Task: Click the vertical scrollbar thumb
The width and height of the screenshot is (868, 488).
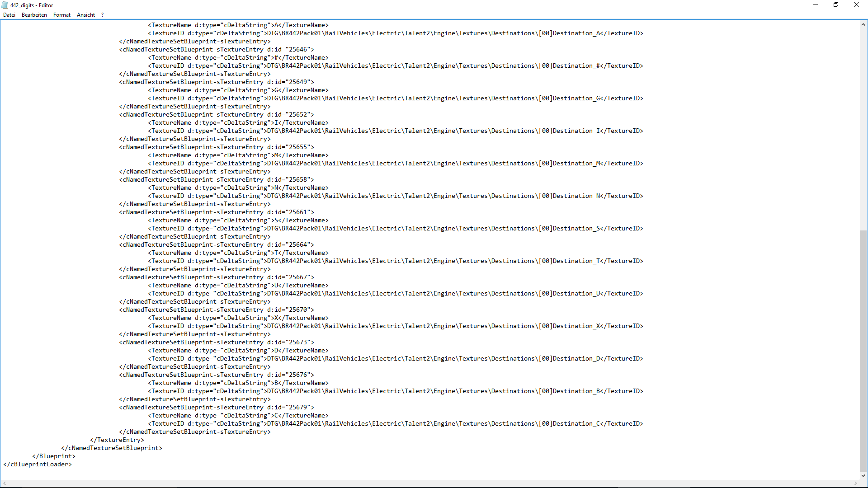Action: click(x=863, y=350)
